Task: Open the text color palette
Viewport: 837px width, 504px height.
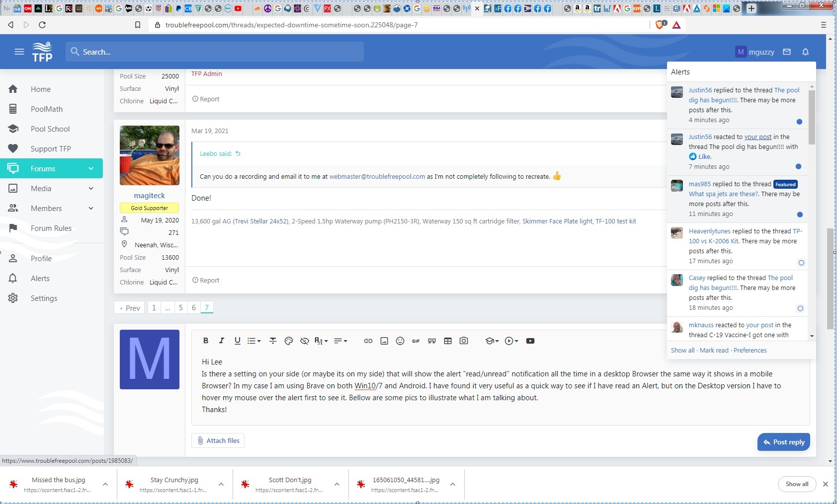Action: [x=289, y=341]
